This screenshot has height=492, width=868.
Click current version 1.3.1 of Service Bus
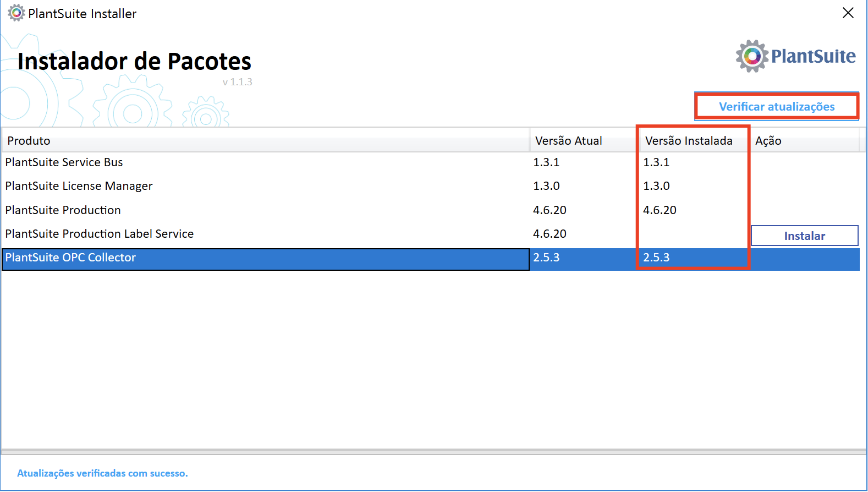(x=546, y=162)
